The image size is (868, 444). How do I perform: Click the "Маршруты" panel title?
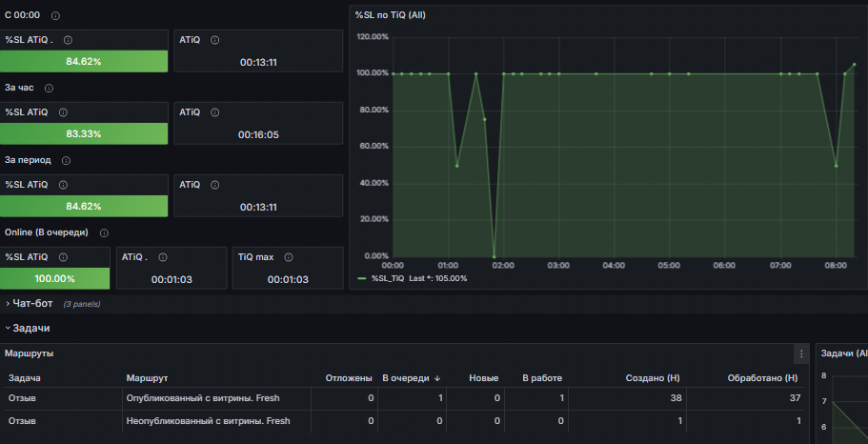29,353
